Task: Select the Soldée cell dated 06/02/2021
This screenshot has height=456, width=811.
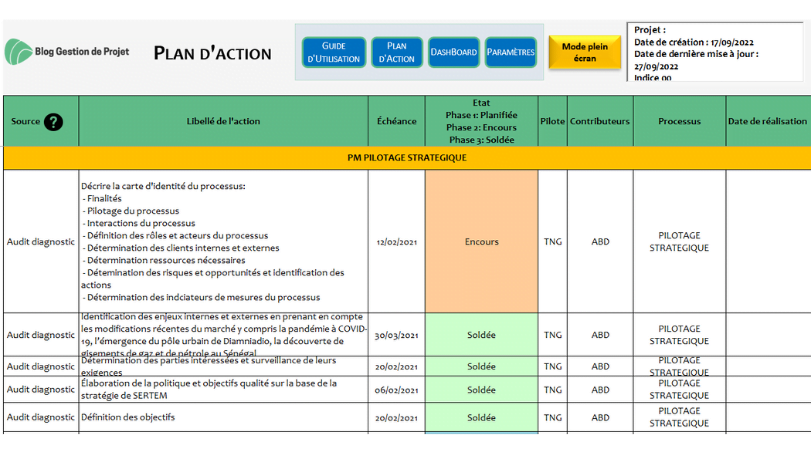Action: coord(482,390)
